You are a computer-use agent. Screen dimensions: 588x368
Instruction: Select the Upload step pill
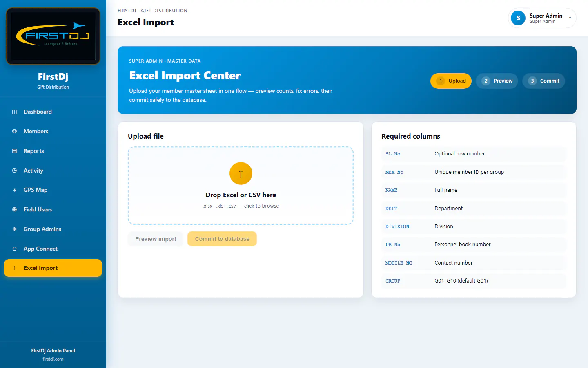[451, 81]
